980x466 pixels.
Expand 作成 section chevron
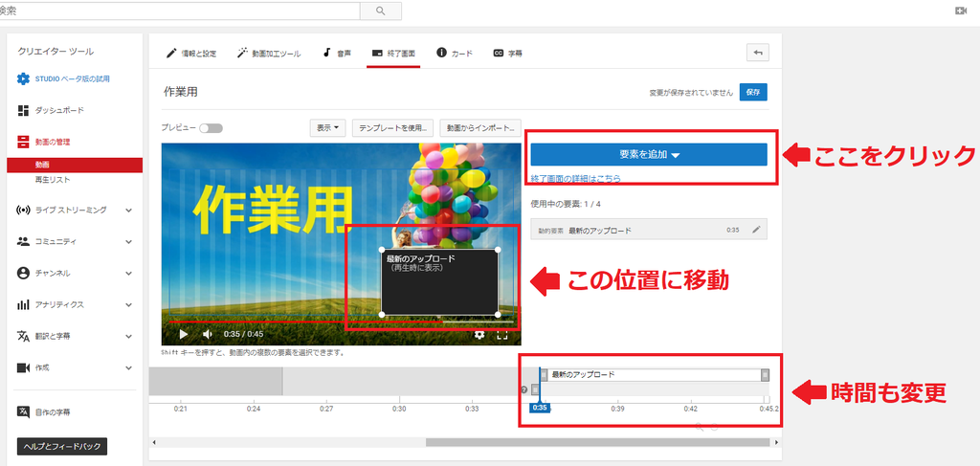tap(129, 368)
